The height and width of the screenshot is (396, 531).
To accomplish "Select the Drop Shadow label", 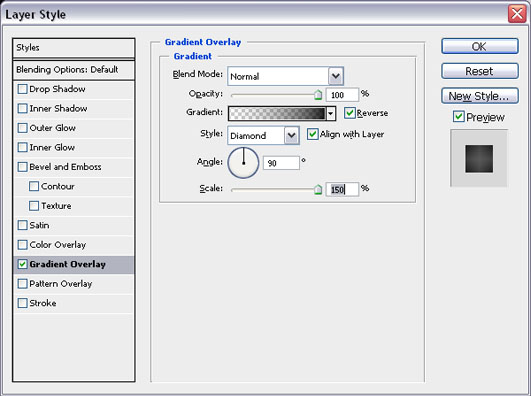I will click(x=57, y=89).
